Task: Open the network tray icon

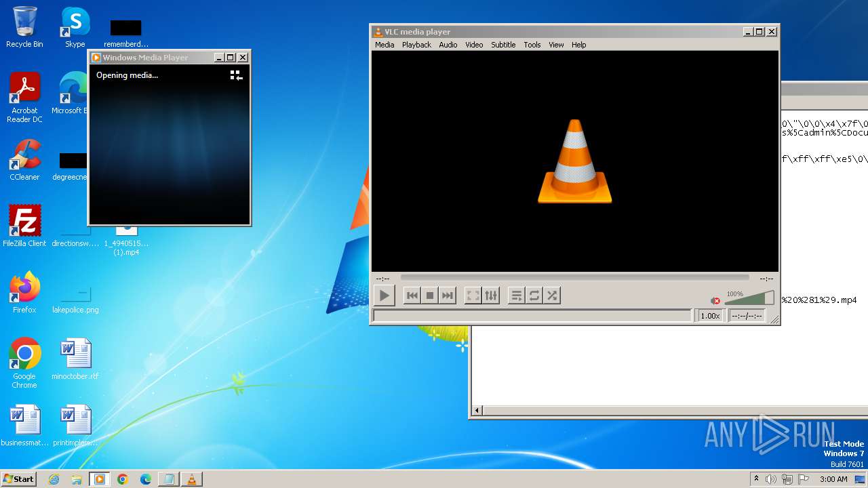Action: 787,479
